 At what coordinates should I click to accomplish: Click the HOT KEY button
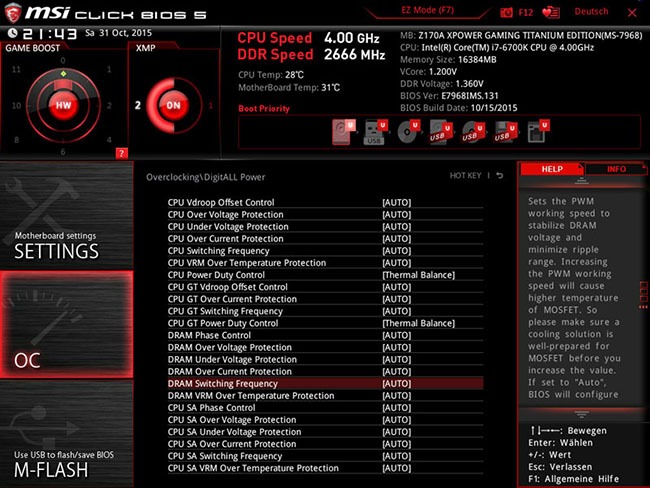click(x=465, y=176)
